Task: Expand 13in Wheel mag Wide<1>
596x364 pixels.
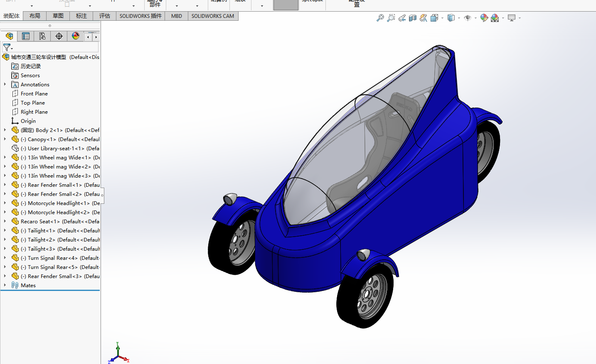Action: tap(5, 157)
